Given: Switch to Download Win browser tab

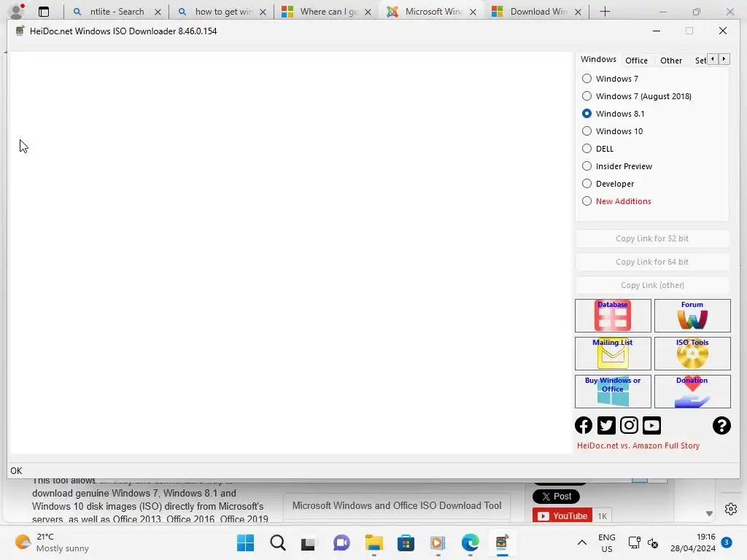Looking at the screenshot, I should [x=538, y=12].
